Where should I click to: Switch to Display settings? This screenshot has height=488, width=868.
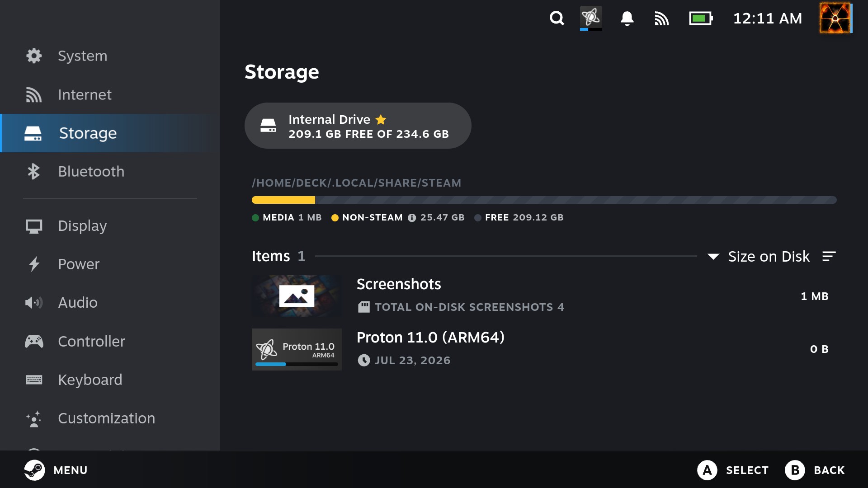pos(110,226)
